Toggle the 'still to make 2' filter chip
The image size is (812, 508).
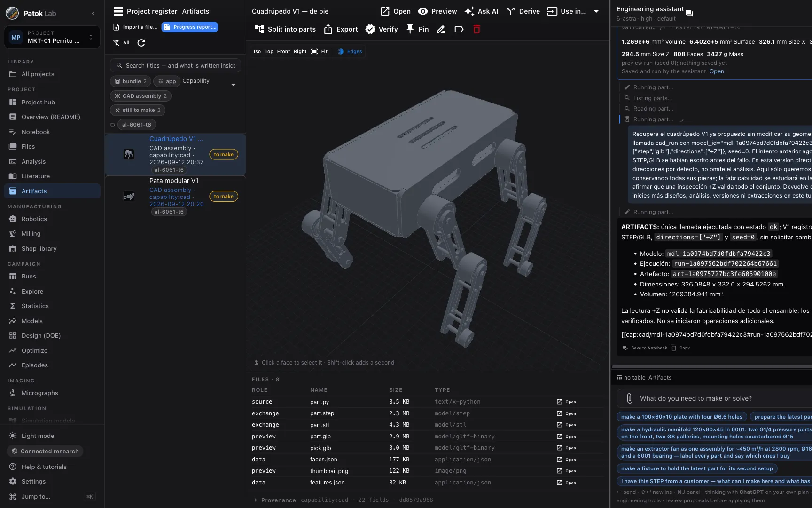click(138, 110)
